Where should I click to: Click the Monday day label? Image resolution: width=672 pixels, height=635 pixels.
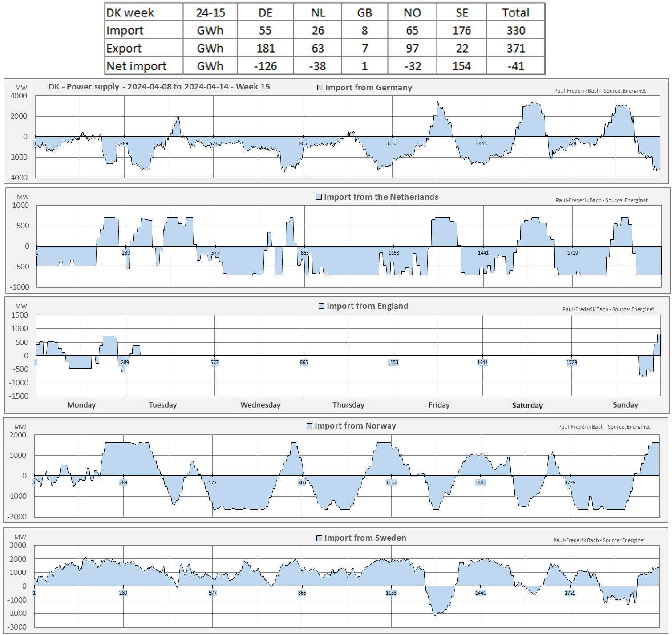[x=81, y=405]
